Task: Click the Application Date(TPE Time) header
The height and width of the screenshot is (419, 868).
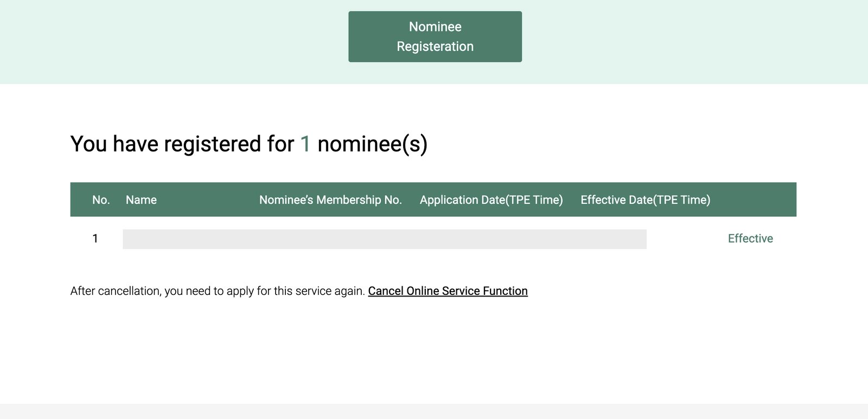Action: pyautogui.click(x=491, y=200)
